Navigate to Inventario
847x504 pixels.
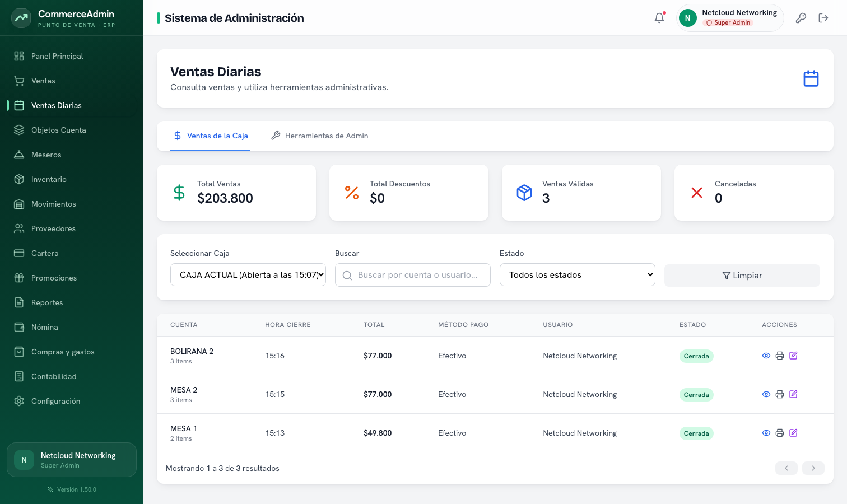72,179
